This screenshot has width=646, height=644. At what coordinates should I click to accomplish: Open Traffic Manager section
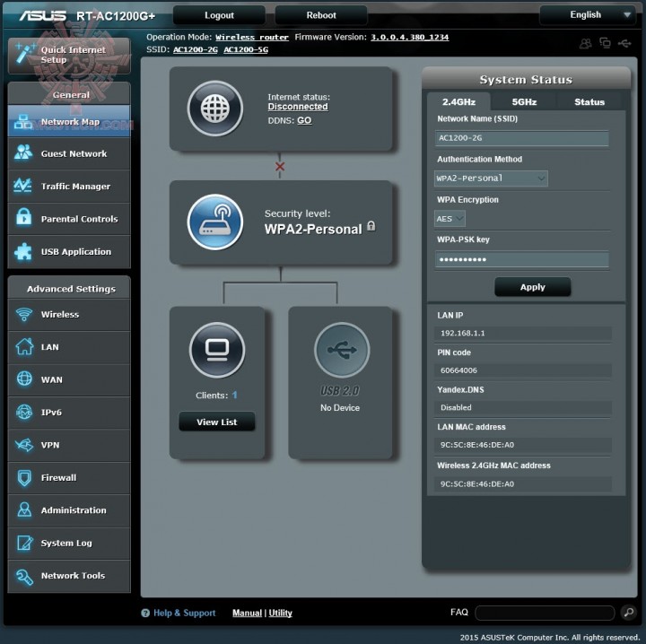69,187
